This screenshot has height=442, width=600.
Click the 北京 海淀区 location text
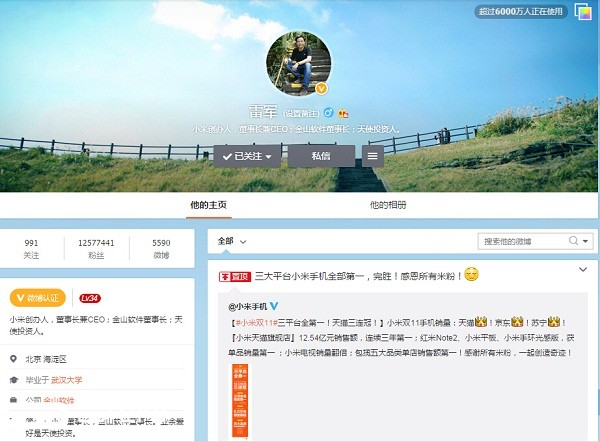46,359
